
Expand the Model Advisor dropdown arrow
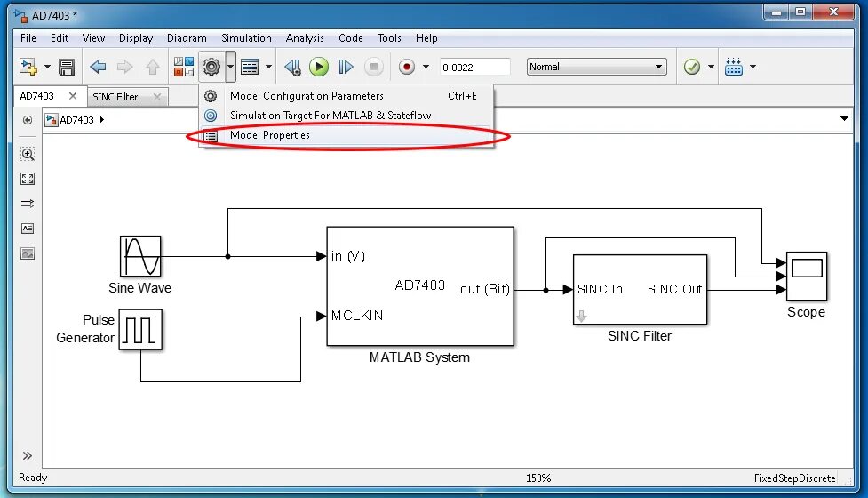[711, 67]
